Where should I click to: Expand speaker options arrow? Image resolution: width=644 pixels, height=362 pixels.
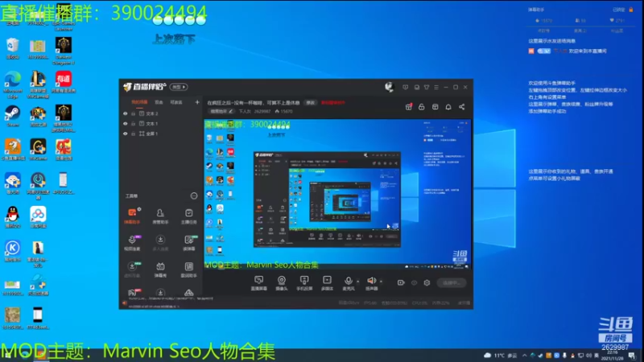381,282
